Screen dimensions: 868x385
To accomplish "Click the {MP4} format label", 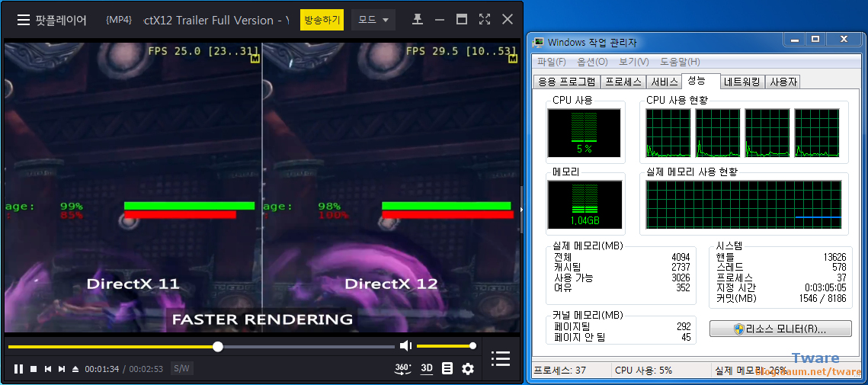I will [x=118, y=20].
